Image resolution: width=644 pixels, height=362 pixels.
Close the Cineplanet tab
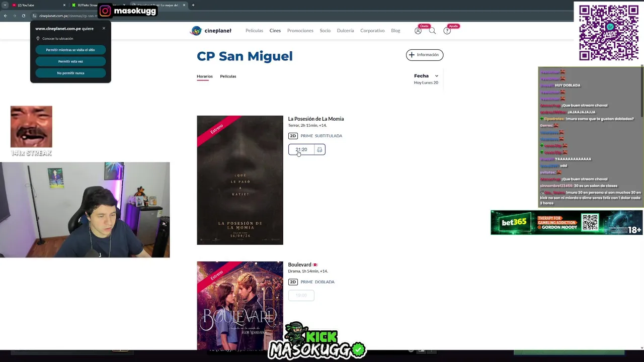(184, 5)
